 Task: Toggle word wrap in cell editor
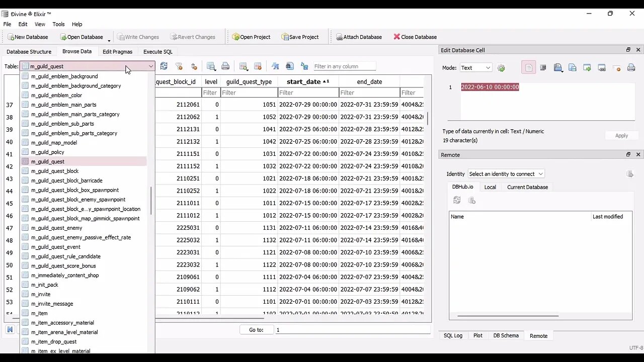coord(528,68)
